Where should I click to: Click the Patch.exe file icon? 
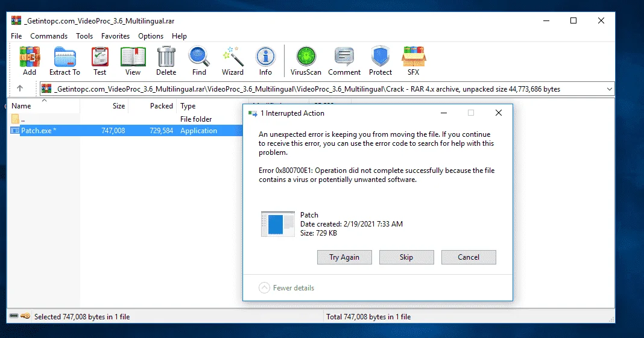[15, 131]
